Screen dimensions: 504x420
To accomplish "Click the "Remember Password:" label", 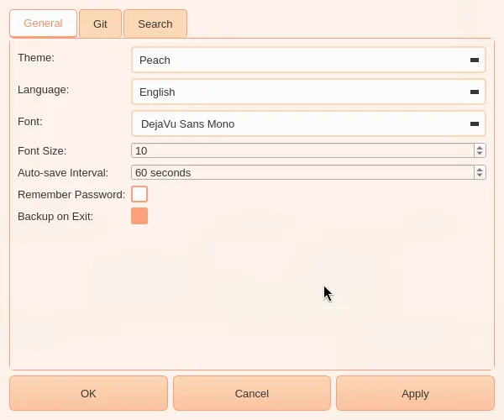I will click(x=71, y=194).
